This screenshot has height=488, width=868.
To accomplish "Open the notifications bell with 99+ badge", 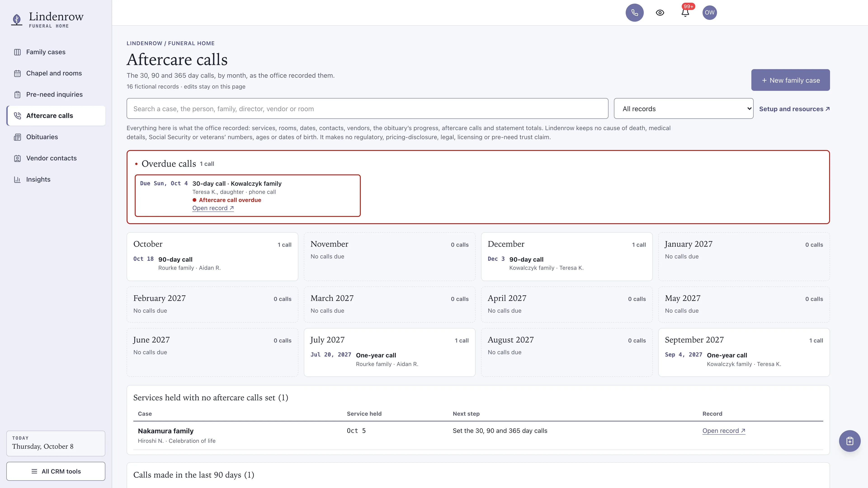I will (685, 13).
